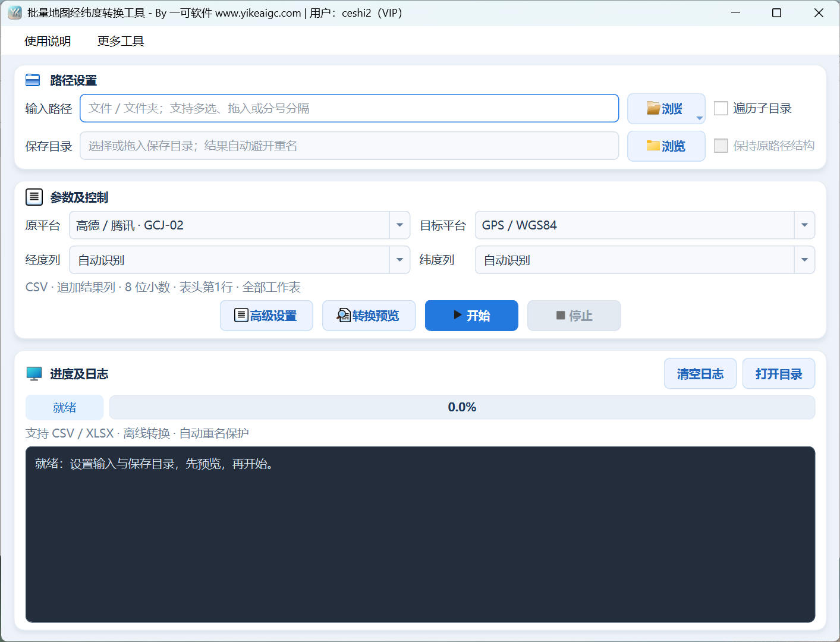840x642 pixels.
Task: Browse for the 保存目录 folder
Action: point(666,146)
